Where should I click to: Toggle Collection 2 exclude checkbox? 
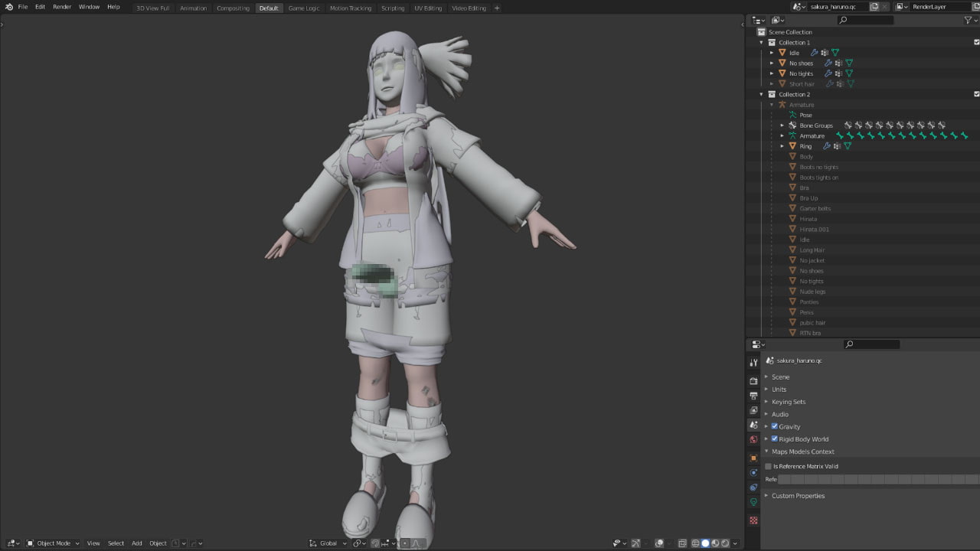click(x=976, y=94)
